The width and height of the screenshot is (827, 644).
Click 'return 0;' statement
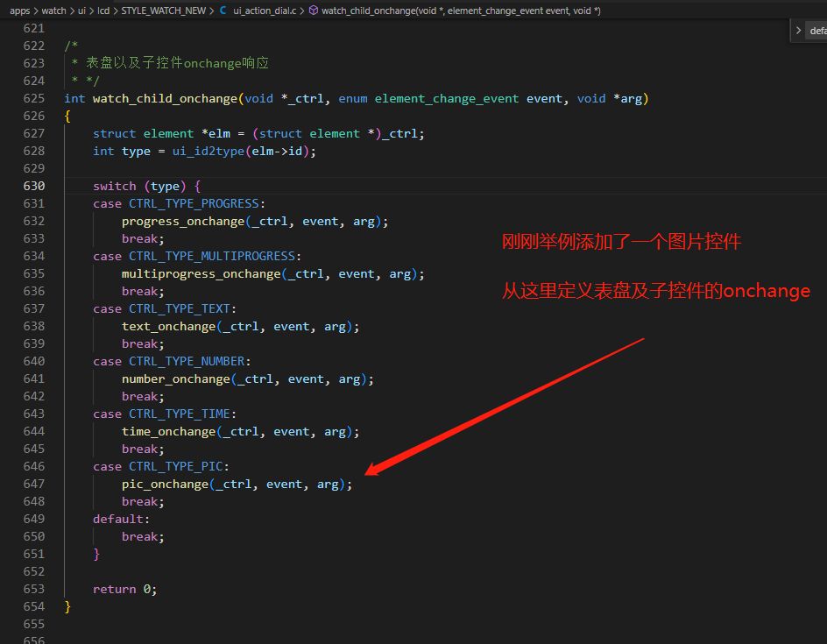tap(125, 589)
